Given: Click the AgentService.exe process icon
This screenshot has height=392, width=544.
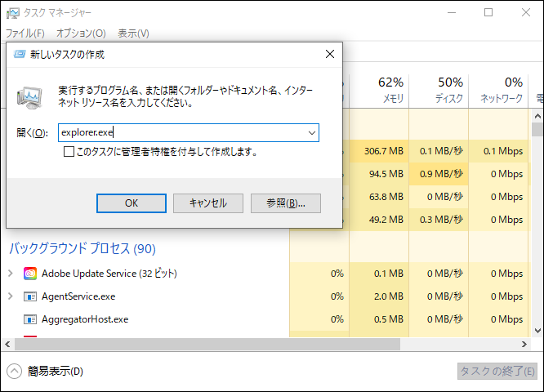Looking at the screenshot, I should click(30, 296).
